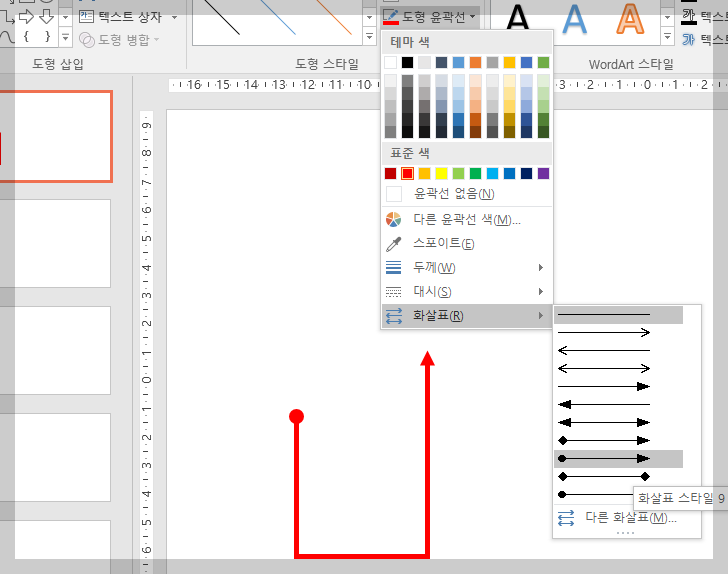
Task: Select the double-headed filled arrow style
Action: pos(618,423)
